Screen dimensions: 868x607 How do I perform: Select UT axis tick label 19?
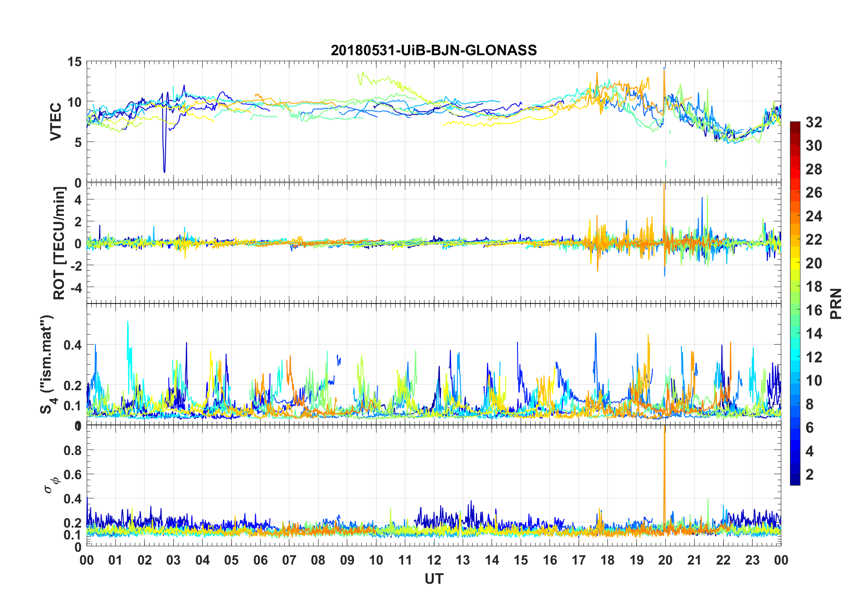click(637, 560)
